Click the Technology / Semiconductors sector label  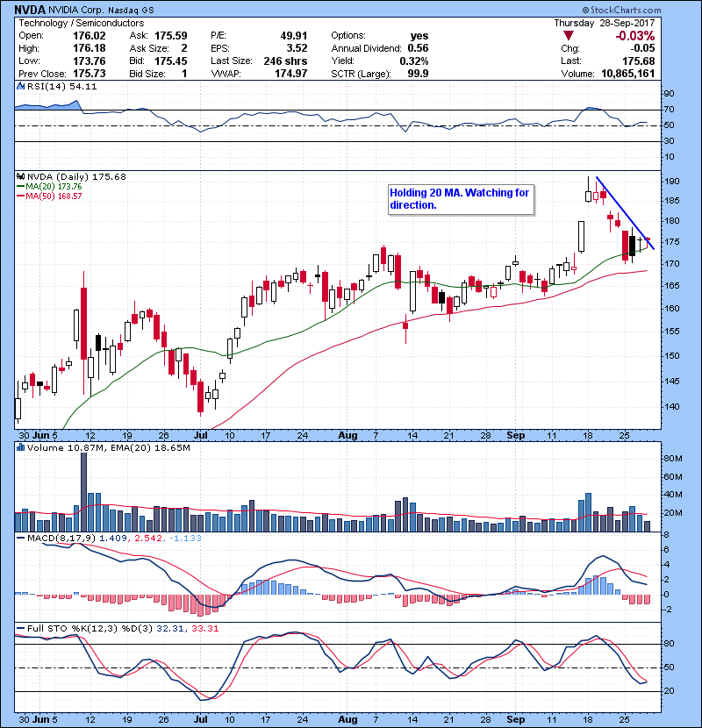pos(82,23)
